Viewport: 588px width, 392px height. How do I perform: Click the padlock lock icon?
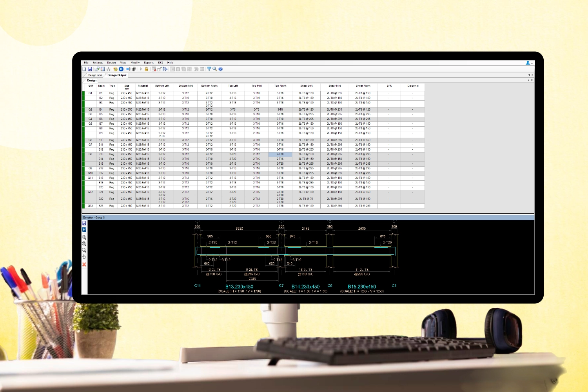click(x=147, y=69)
